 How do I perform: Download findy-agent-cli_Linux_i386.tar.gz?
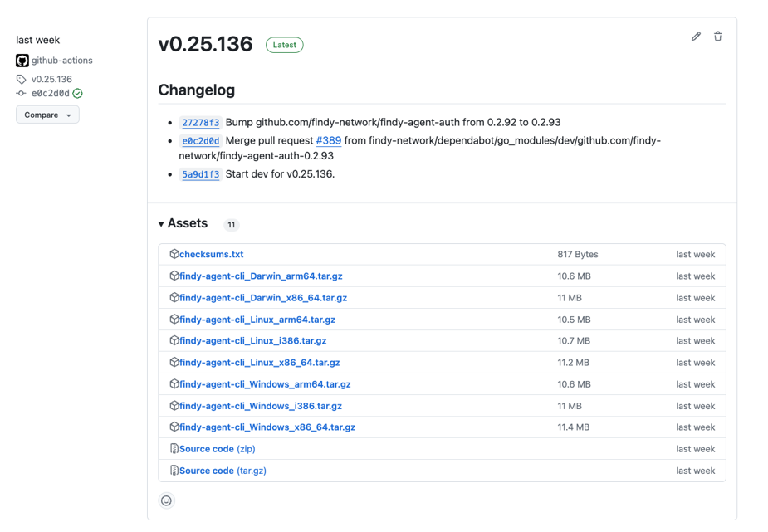[x=252, y=340]
